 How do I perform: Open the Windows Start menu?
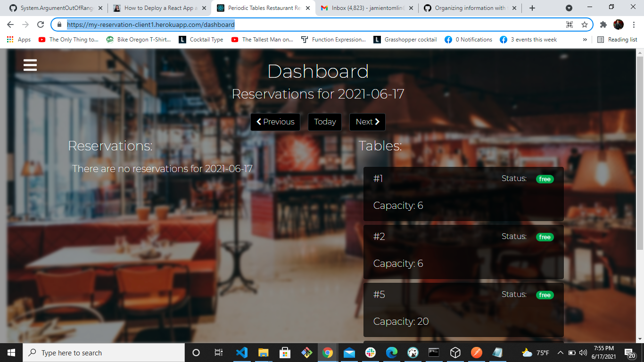point(11,353)
